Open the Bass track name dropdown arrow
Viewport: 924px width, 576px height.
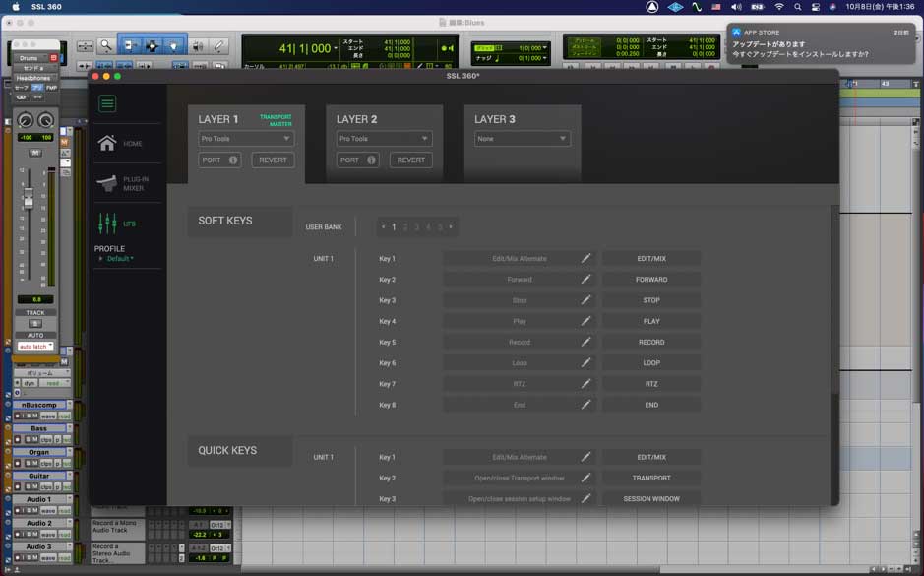pyautogui.click(x=69, y=428)
